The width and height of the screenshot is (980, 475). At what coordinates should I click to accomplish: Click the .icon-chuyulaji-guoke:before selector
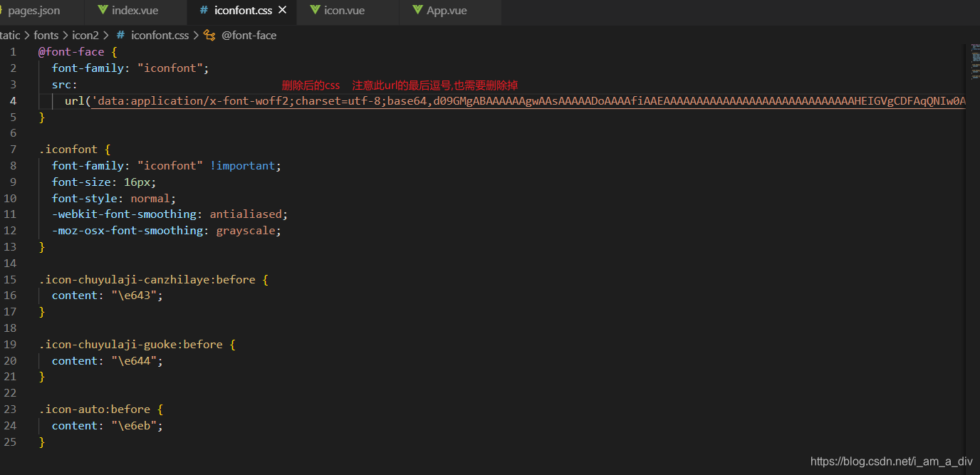pos(131,345)
